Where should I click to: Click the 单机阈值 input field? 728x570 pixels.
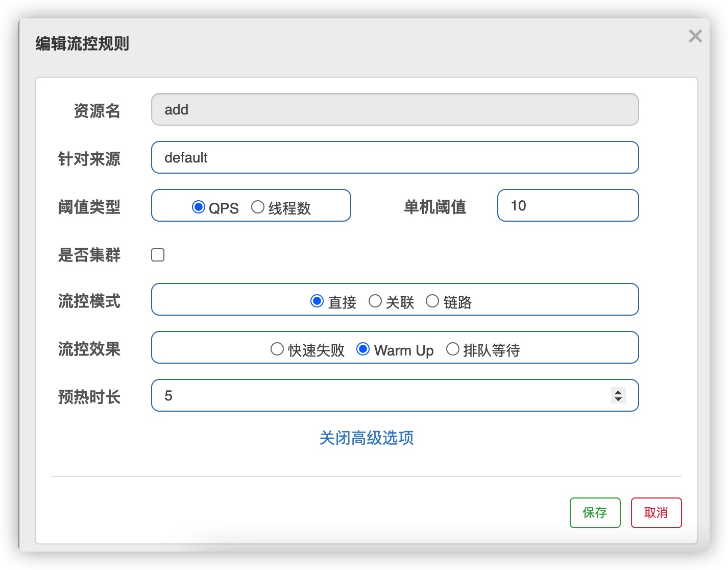[x=568, y=205]
